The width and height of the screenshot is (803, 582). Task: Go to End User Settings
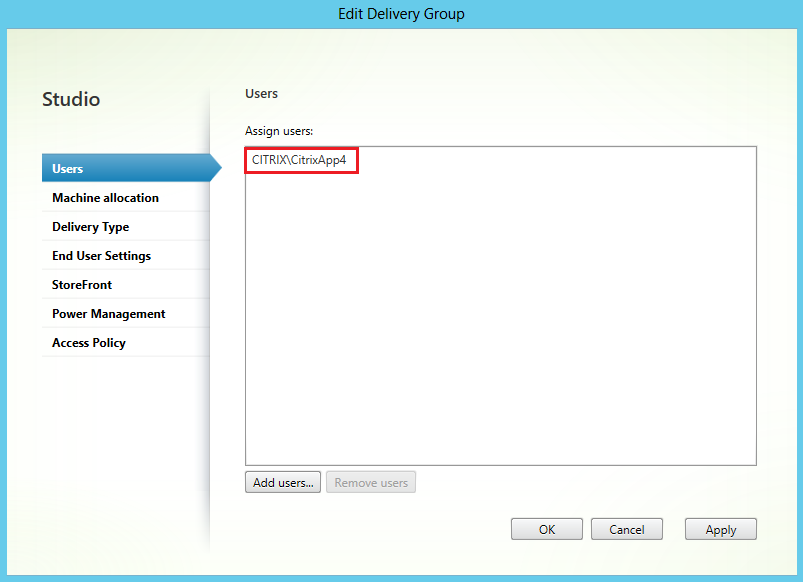click(101, 256)
